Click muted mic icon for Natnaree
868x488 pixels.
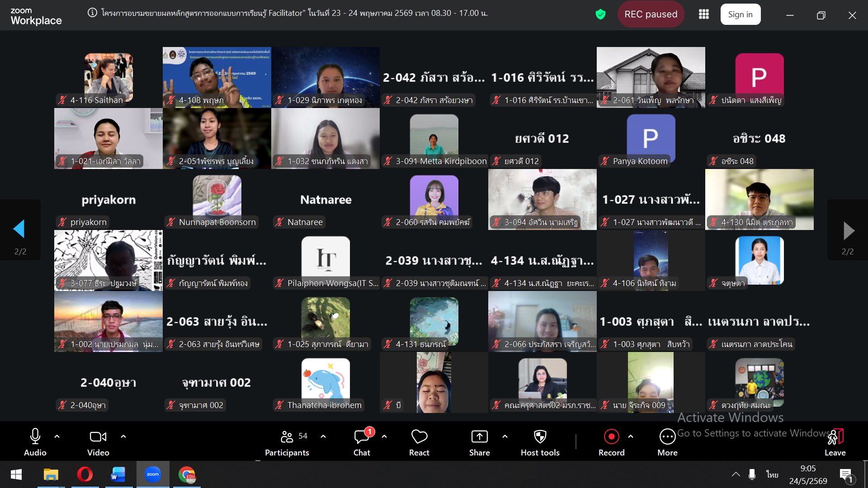pos(279,222)
